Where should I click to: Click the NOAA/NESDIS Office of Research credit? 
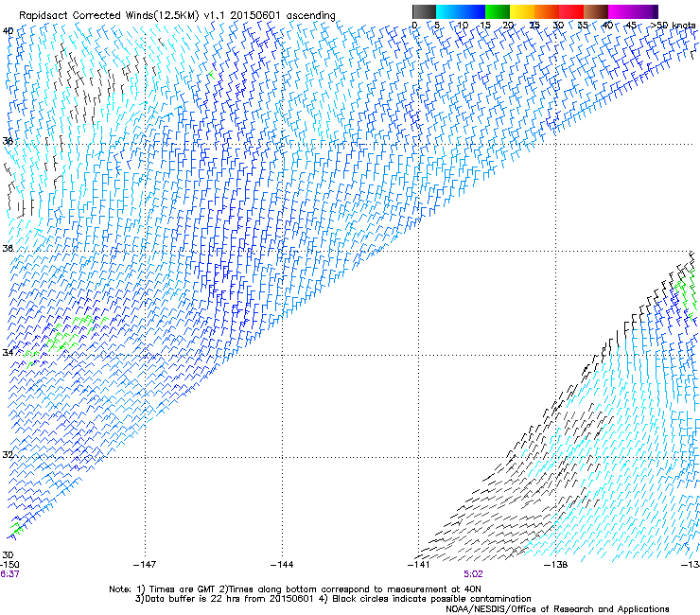click(x=557, y=609)
